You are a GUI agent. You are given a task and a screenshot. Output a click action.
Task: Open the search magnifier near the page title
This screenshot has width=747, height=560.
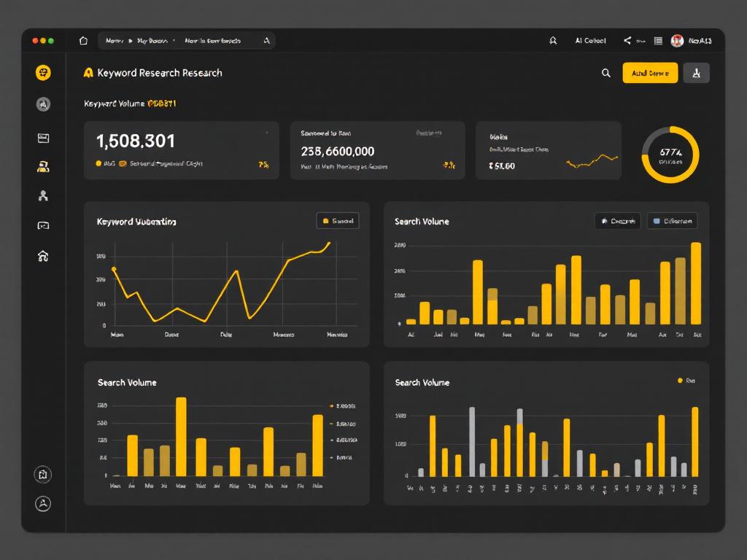click(605, 73)
